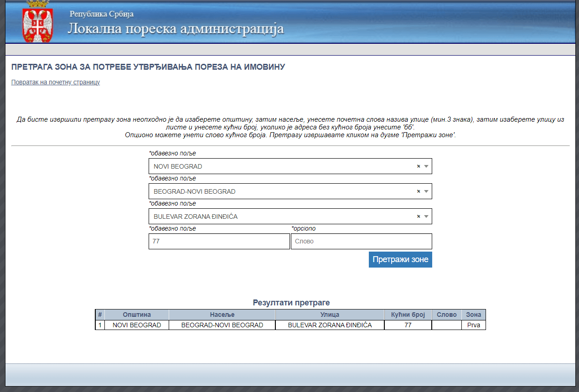Expand the street dropdown arrow for BULEVAR ZORANA ĐINĐIĆA
Viewport: 579px width, 392px height.
(426, 217)
